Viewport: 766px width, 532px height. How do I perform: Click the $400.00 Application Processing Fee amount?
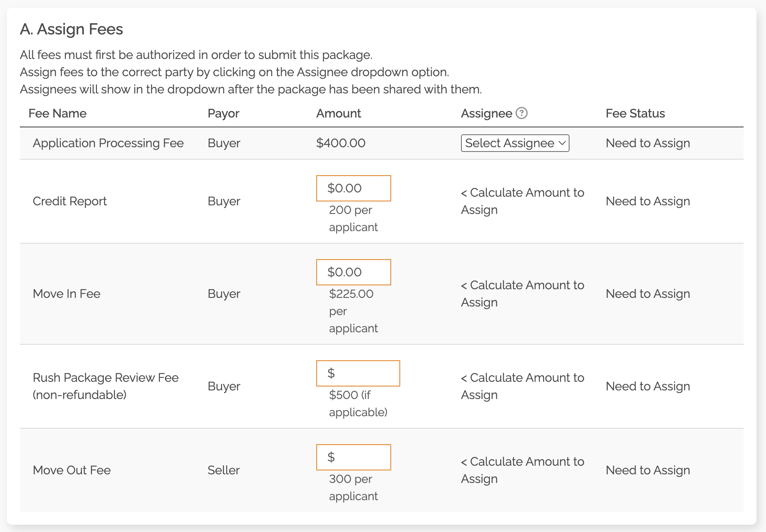[340, 143]
